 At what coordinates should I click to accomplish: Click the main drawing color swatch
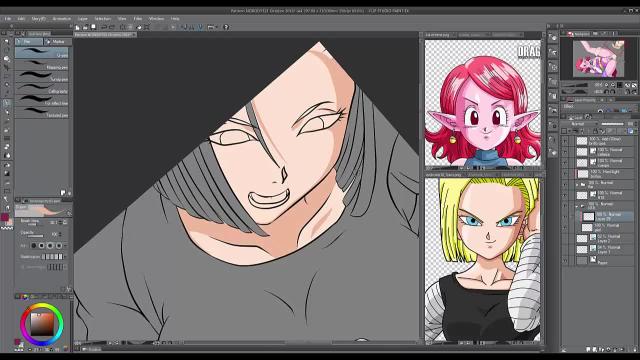pos(5,217)
